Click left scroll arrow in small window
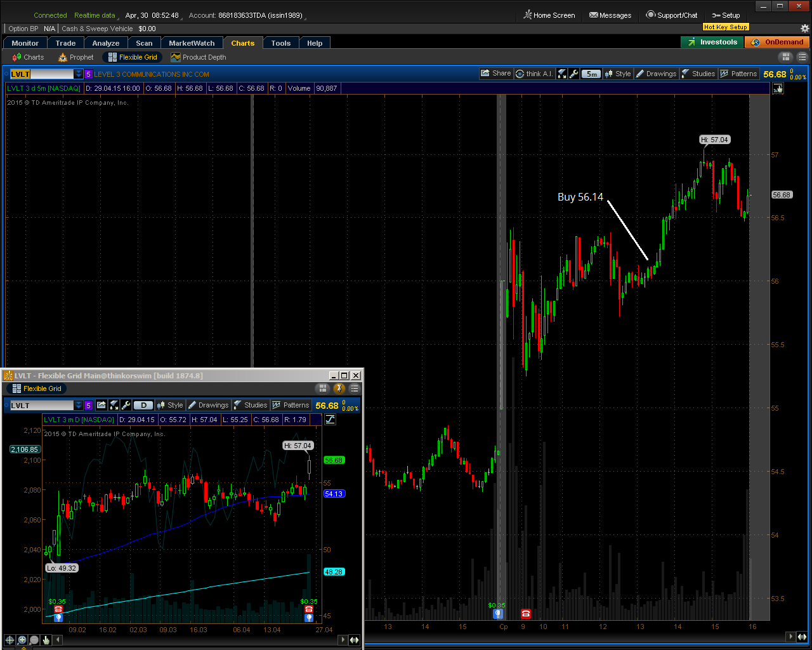Image resolution: width=812 pixels, height=650 pixels. (x=58, y=640)
